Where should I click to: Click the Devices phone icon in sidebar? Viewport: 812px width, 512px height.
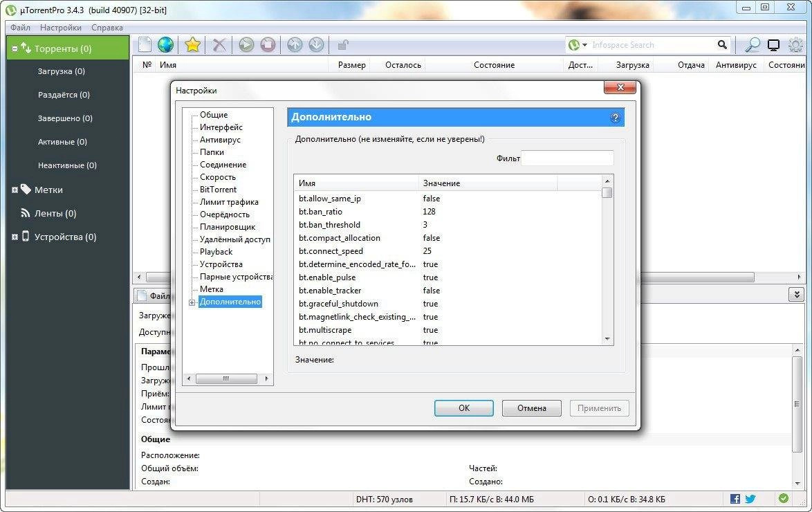26,237
